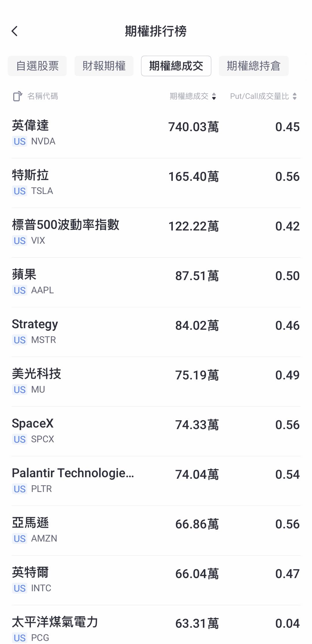Select 太平洋煤氣電力 PCG row

point(156,625)
